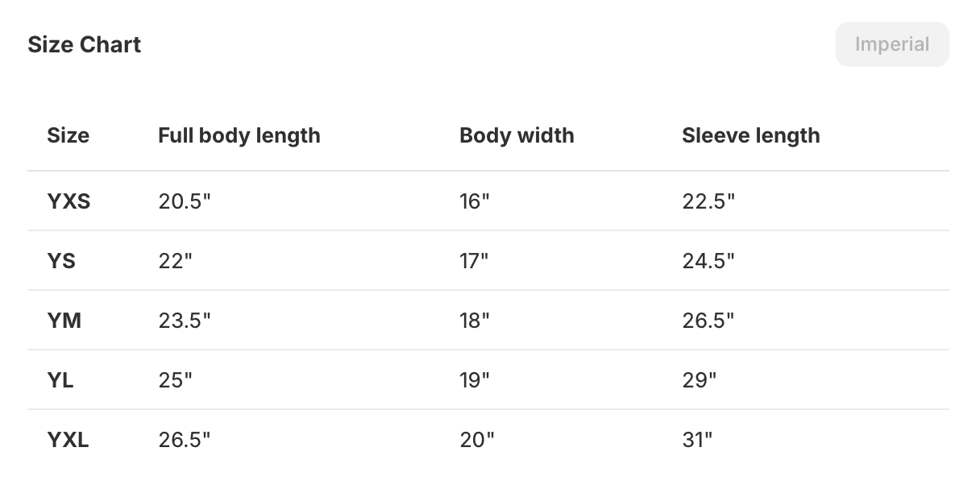Image resolution: width=980 pixels, height=493 pixels.
Task: Click the YXL size row label
Action: pos(68,440)
